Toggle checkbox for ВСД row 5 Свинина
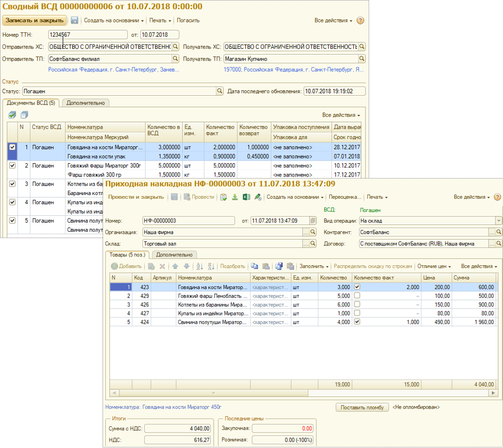Viewport: 503px width, 448px height. [12, 220]
